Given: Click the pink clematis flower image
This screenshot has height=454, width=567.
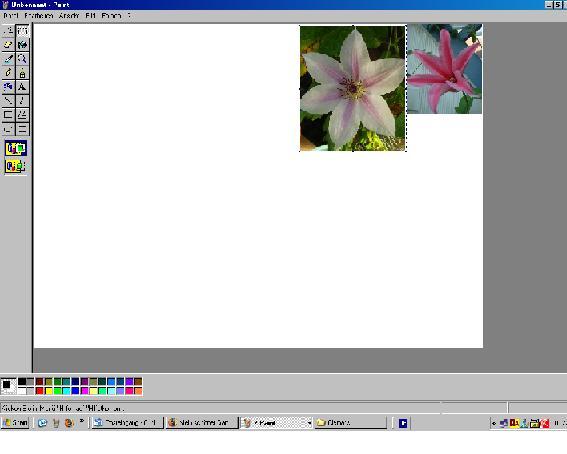Looking at the screenshot, I should pos(444,69).
